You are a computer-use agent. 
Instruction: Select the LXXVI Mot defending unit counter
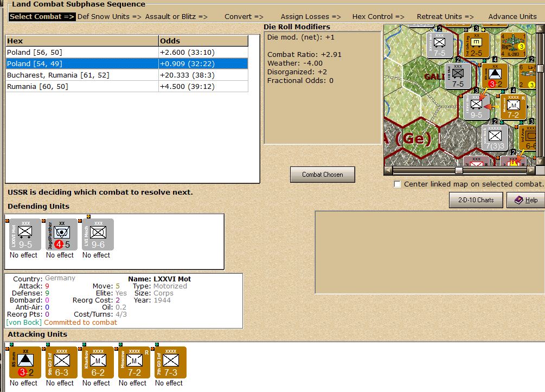(x=25, y=234)
